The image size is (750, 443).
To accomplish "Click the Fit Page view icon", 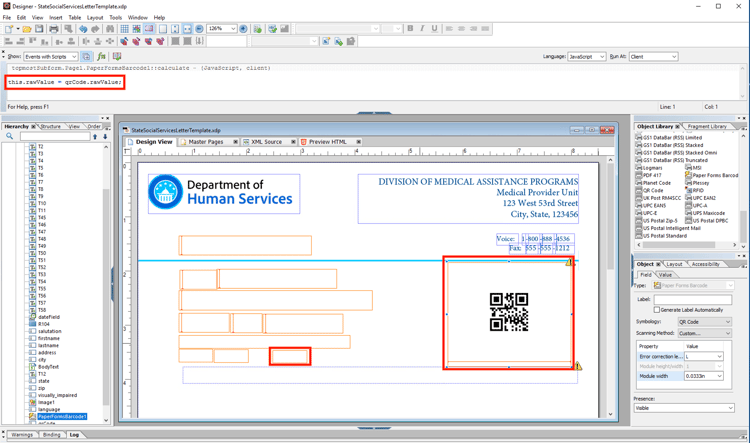I will tap(163, 29).
